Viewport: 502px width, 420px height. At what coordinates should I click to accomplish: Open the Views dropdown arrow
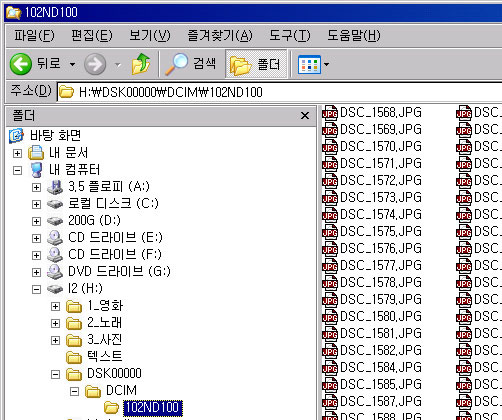326,64
